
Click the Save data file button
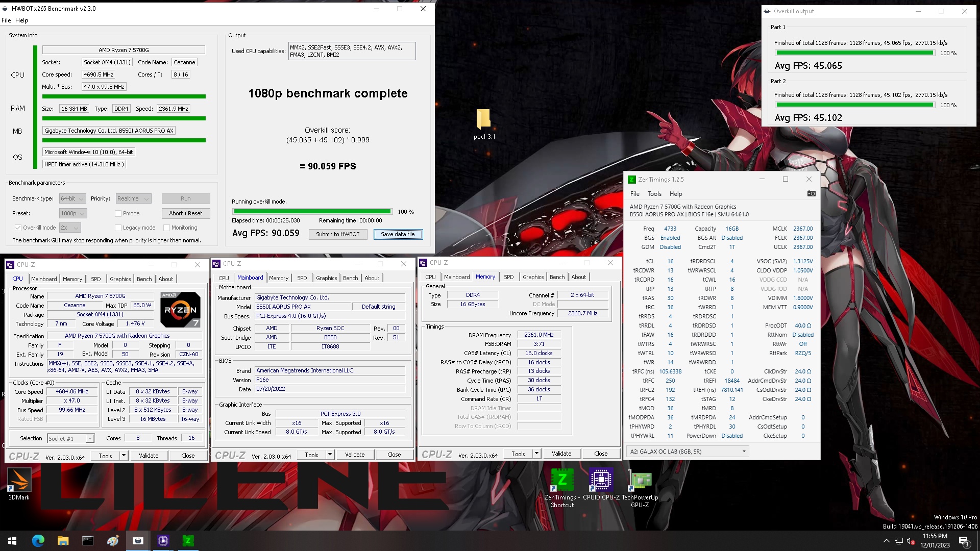click(x=398, y=234)
